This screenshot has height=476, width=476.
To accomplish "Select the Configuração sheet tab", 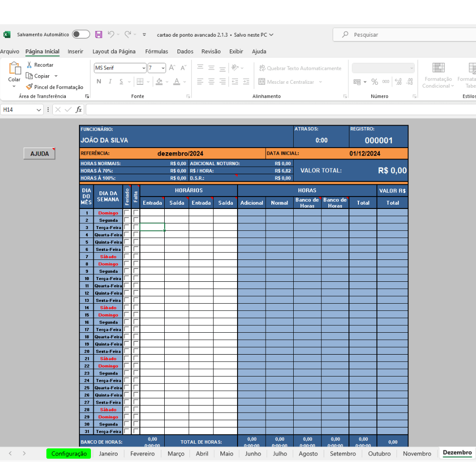I will click(69, 454).
